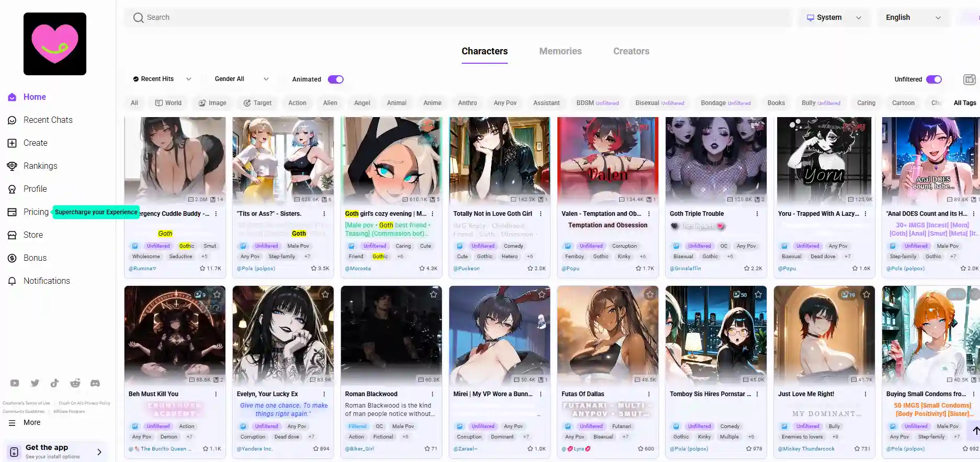Open options menu for Goth girl's cozy evening card

click(x=432, y=214)
